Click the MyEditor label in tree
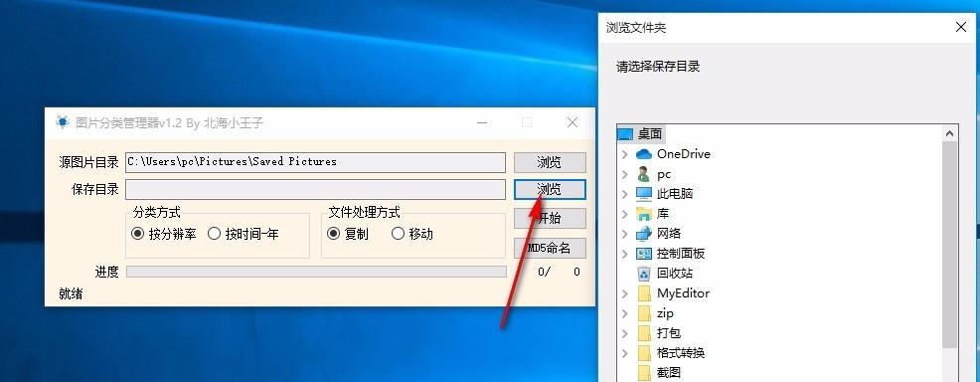The width and height of the screenshot is (980, 382). coord(683,293)
